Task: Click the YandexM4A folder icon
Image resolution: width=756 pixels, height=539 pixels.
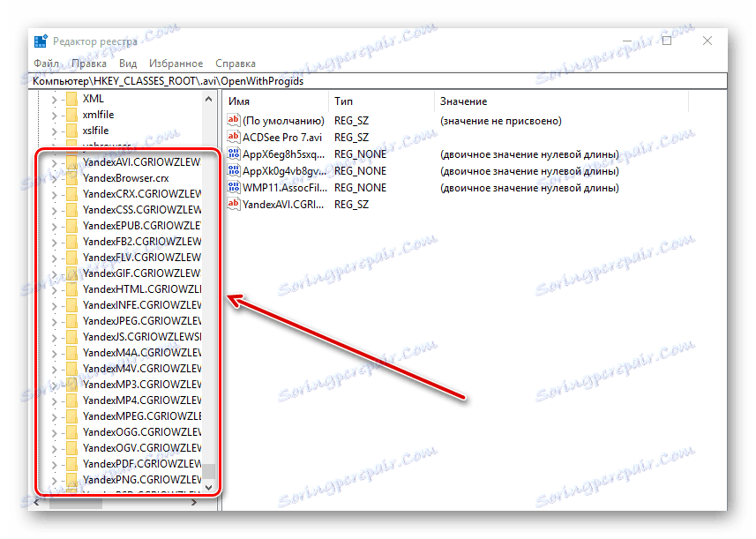Action: (x=71, y=353)
